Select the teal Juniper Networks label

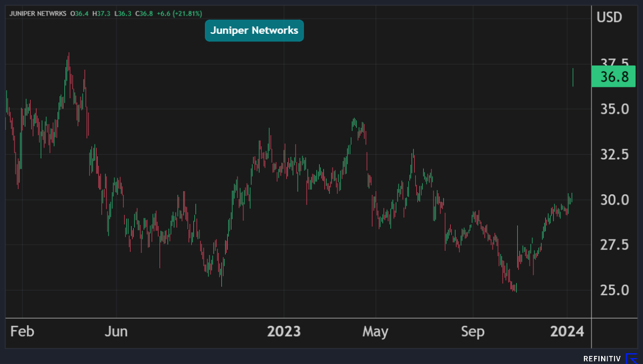click(254, 31)
